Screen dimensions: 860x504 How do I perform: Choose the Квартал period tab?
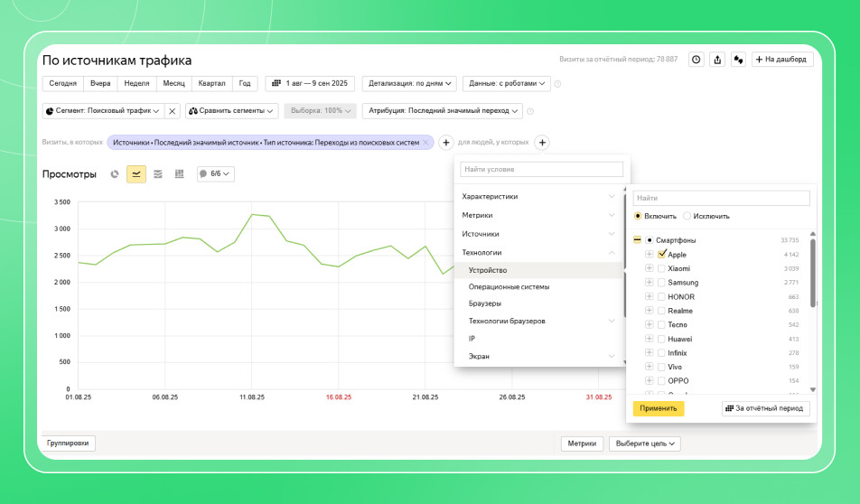211,83
